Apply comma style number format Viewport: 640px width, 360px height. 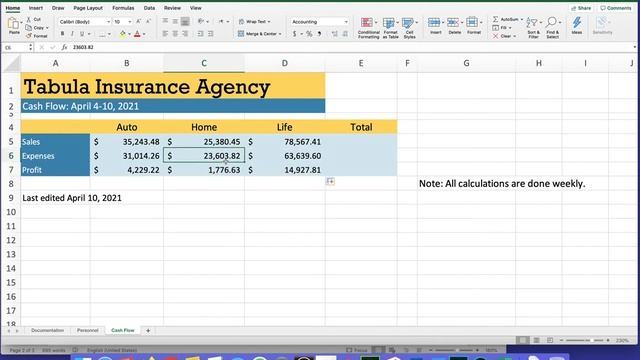coord(319,34)
